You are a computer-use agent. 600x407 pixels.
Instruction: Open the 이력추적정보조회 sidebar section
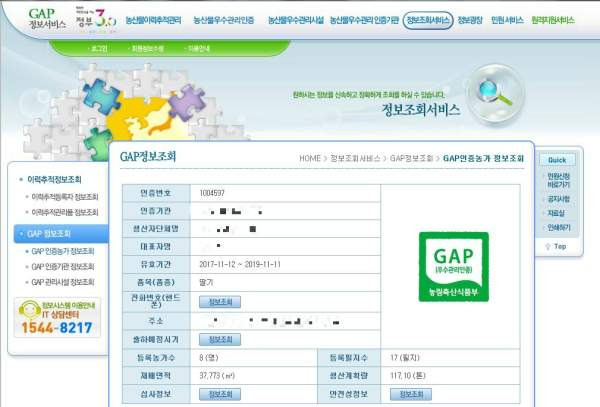click(54, 179)
